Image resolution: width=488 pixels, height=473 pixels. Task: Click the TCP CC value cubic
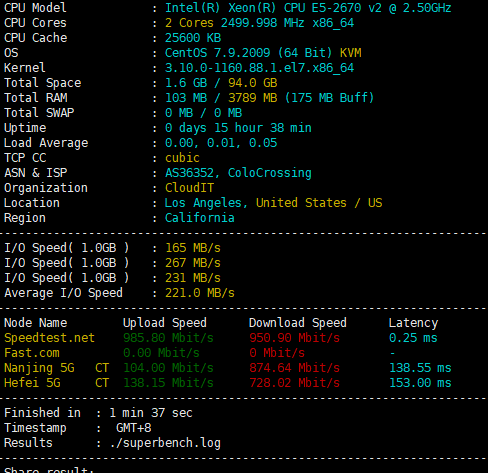(x=182, y=158)
